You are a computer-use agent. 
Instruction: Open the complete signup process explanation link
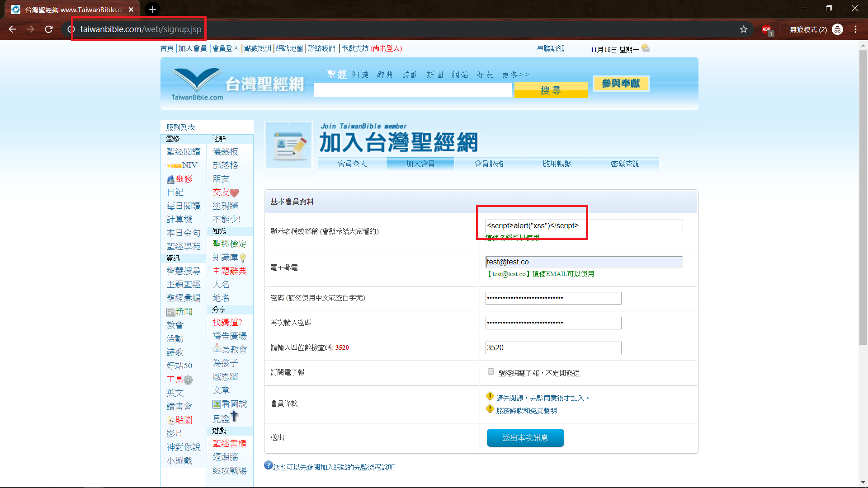click(x=334, y=467)
